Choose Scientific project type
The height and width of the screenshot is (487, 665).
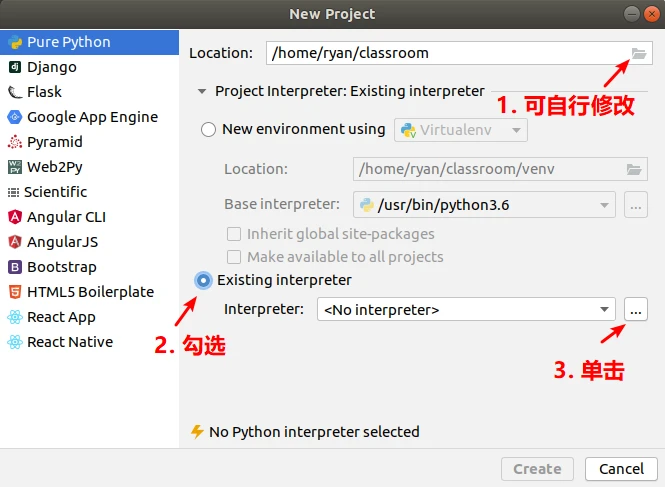click(89, 192)
